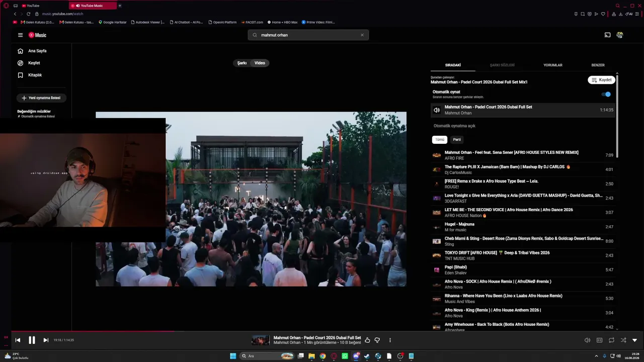This screenshot has width=644, height=362.
Task: Dislike the current song with thumbs down
Action: click(377, 340)
